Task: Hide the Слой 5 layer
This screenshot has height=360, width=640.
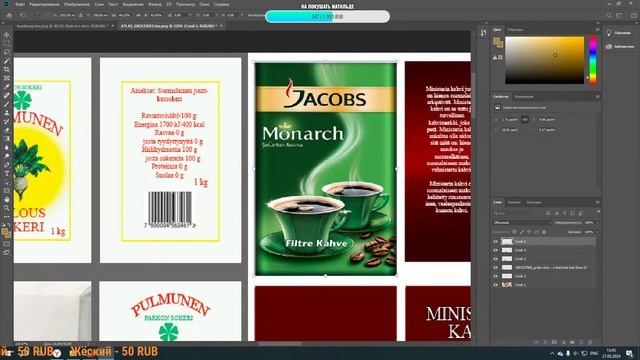Action: click(496, 241)
